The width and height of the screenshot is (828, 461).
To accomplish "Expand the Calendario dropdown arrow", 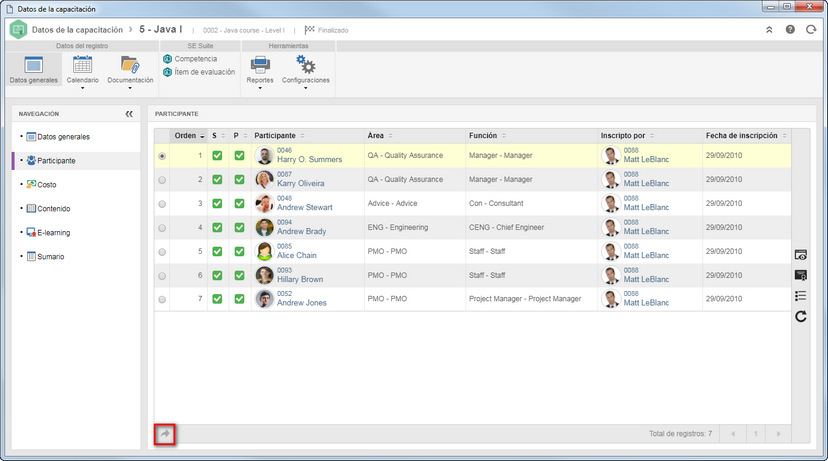I will pos(82,88).
